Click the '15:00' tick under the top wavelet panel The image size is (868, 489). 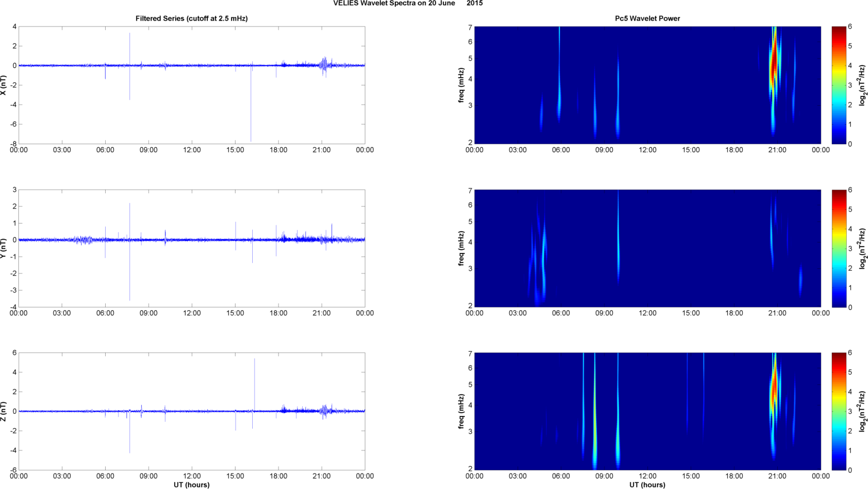coord(691,150)
